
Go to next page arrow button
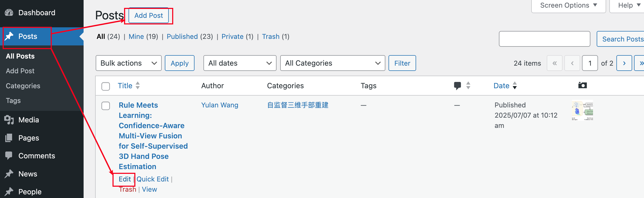click(624, 63)
